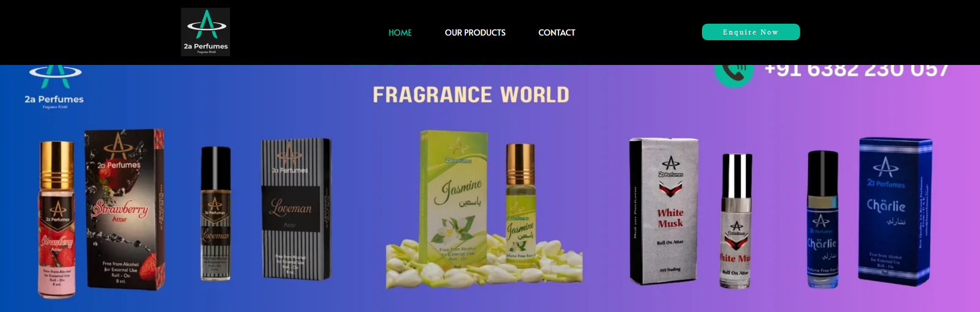
Task: Click the 2a Perfumes logo in header
Action: coord(205,32)
